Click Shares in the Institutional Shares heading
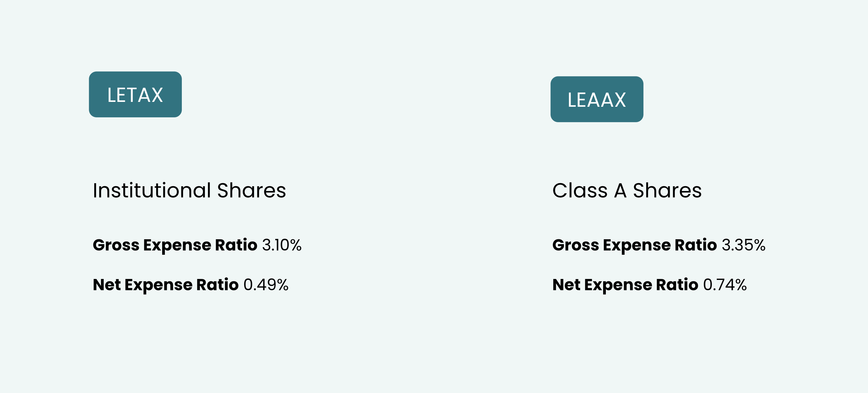This screenshot has height=393, width=868. [251, 190]
